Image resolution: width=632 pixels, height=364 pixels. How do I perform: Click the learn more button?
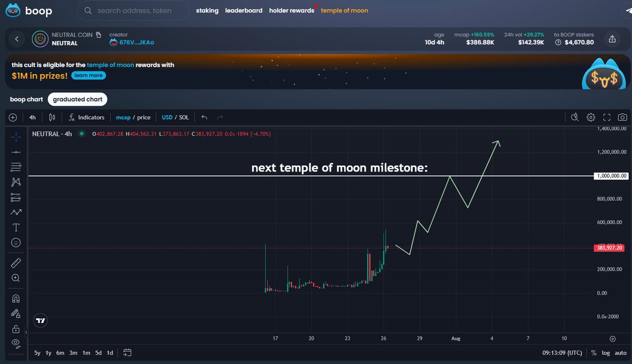[88, 75]
